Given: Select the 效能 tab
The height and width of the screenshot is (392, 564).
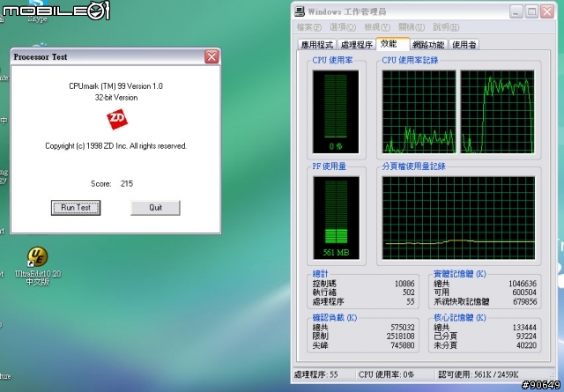Looking at the screenshot, I should point(393,43).
